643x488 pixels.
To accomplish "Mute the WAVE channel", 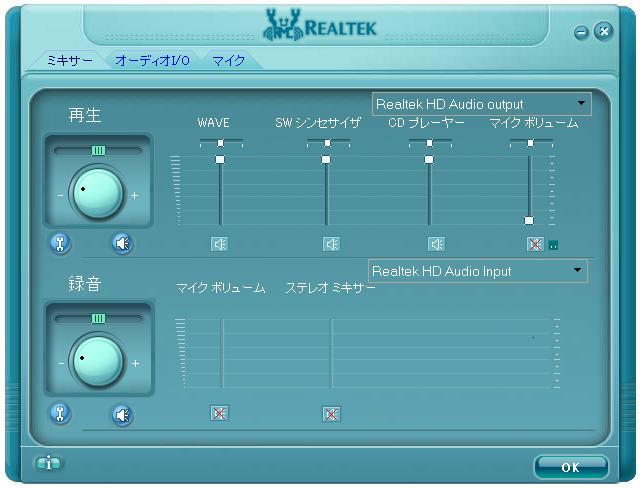I will [x=220, y=244].
